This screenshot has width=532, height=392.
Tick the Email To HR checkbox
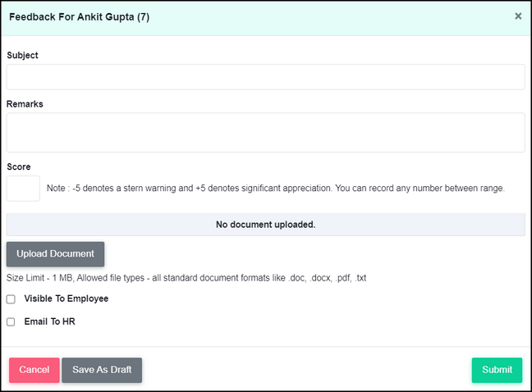tap(11, 321)
